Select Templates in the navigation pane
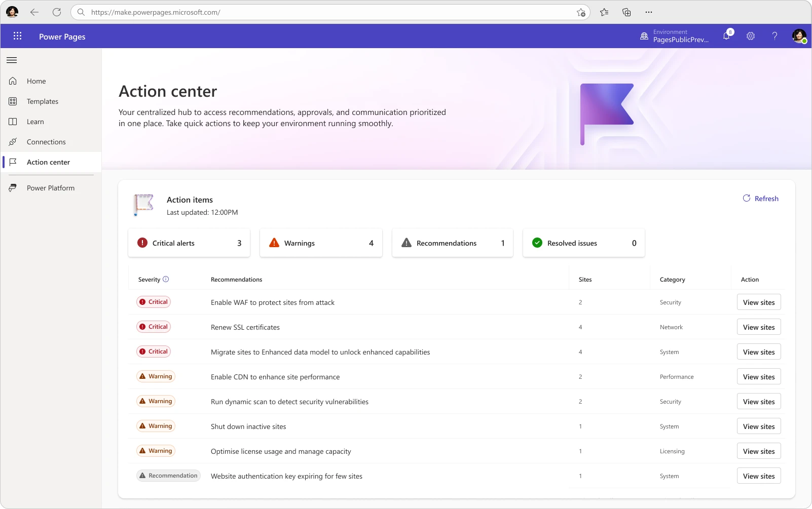Image resolution: width=812 pixels, height=509 pixels. click(x=43, y=101)
